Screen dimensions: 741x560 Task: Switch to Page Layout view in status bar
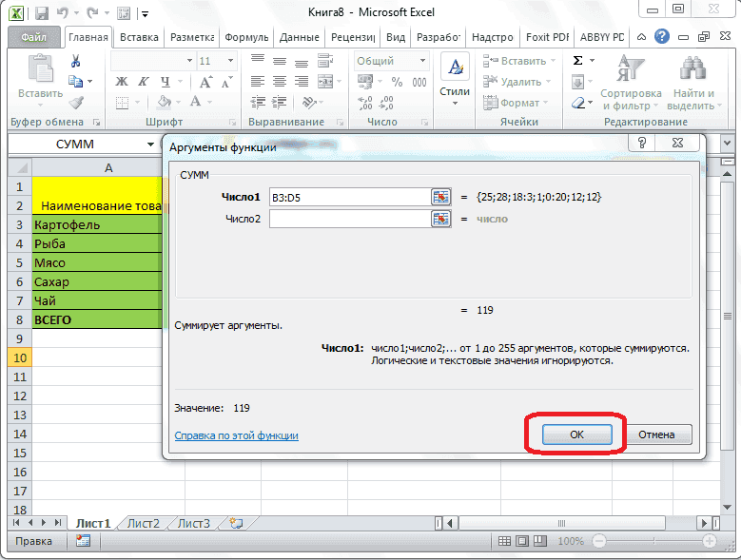tap(523, 541)
